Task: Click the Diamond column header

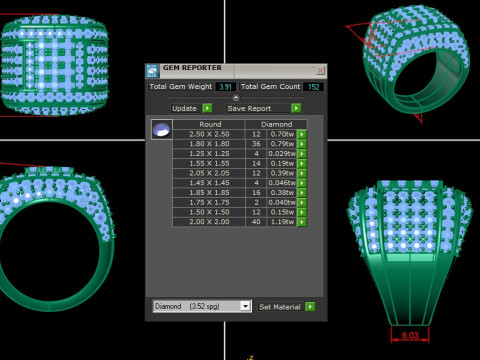Action: coord(276,124)
